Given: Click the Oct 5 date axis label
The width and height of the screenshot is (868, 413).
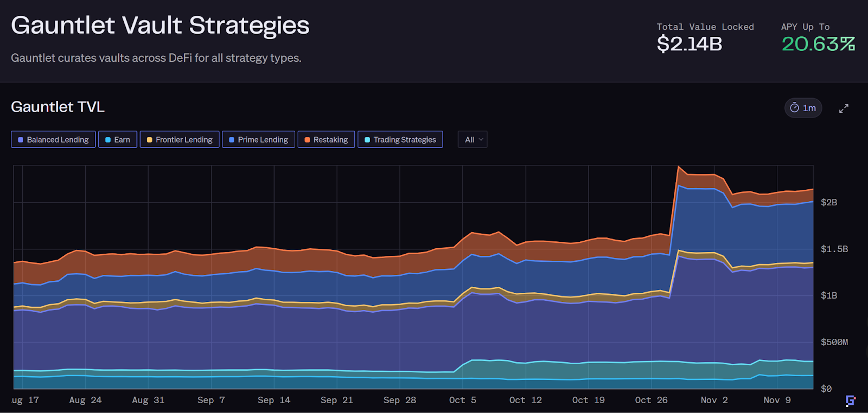Looking at the screenshot, I should pos(462,400).
